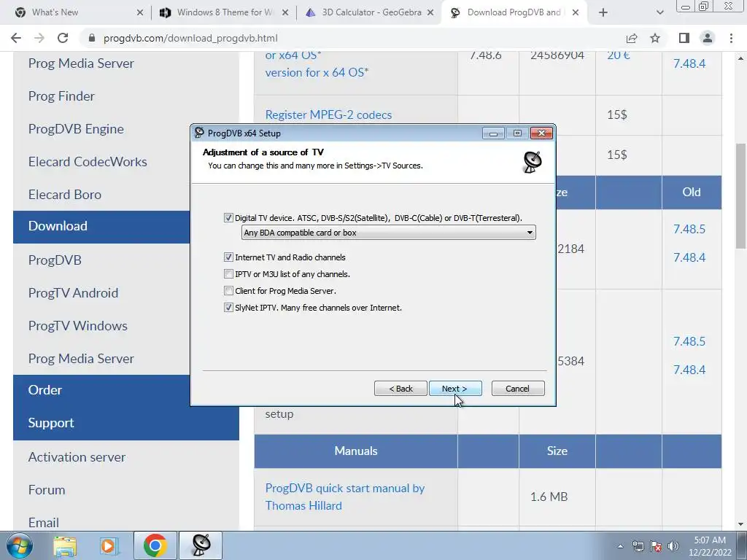Click the browser forward arrow
Image resolution: width=747 pixels, height=560 pixels.
pos(39,38)
